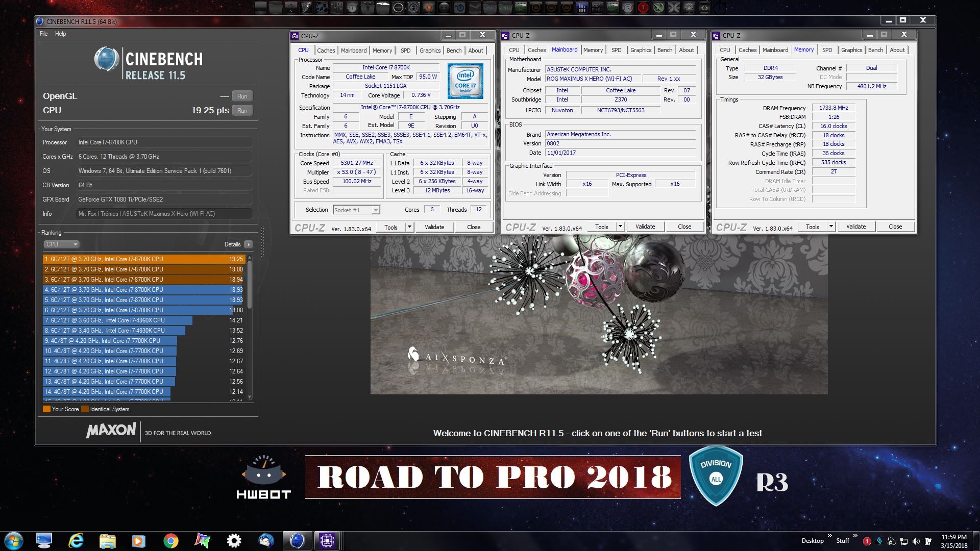
Task: Launch Thunderbird mail from the taskbar
Action: tap(265, 540)
